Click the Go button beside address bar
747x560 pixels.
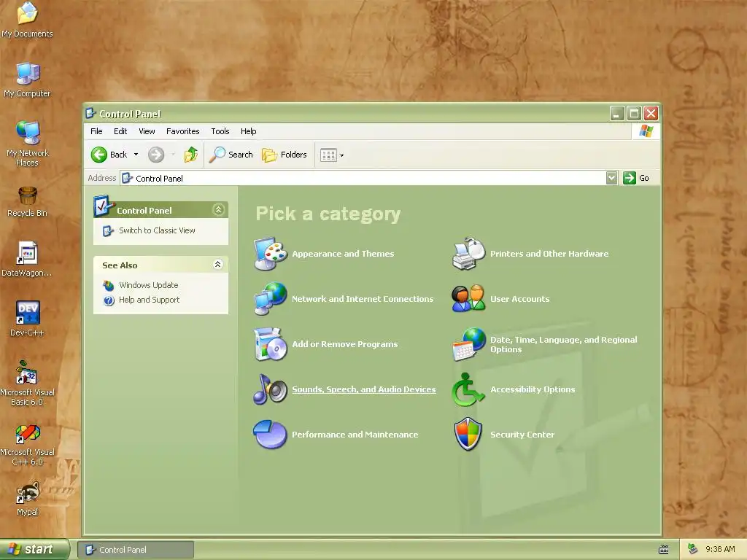636,178
